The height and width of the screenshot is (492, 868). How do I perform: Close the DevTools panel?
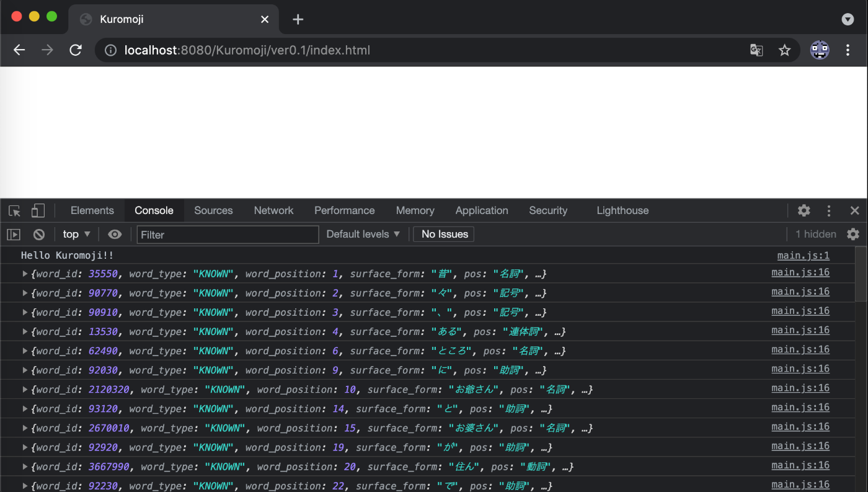pyautogui.click(x=854, y=210)
